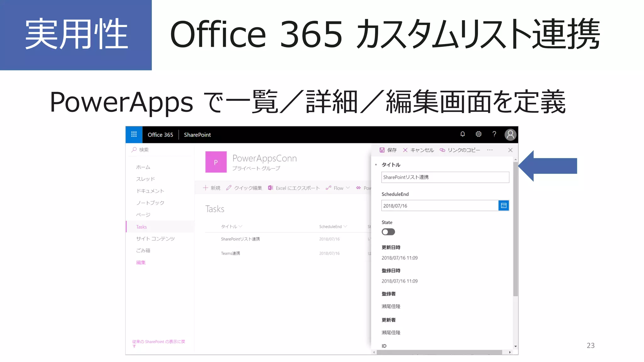This screenshot has height=362, width=644.
Task: Click the SharePoint header link
Action: [197, 135]
